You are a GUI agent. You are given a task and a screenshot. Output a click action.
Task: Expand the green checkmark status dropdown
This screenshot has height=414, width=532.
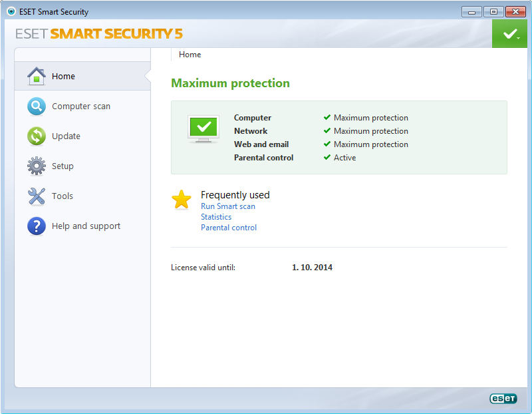tap(509, 34)
